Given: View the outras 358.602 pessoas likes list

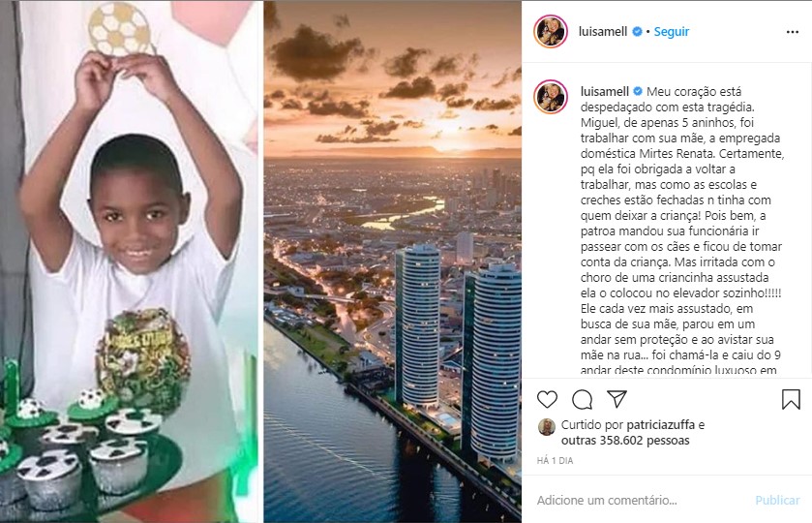Looking at the screenshot, I should 625,441.
